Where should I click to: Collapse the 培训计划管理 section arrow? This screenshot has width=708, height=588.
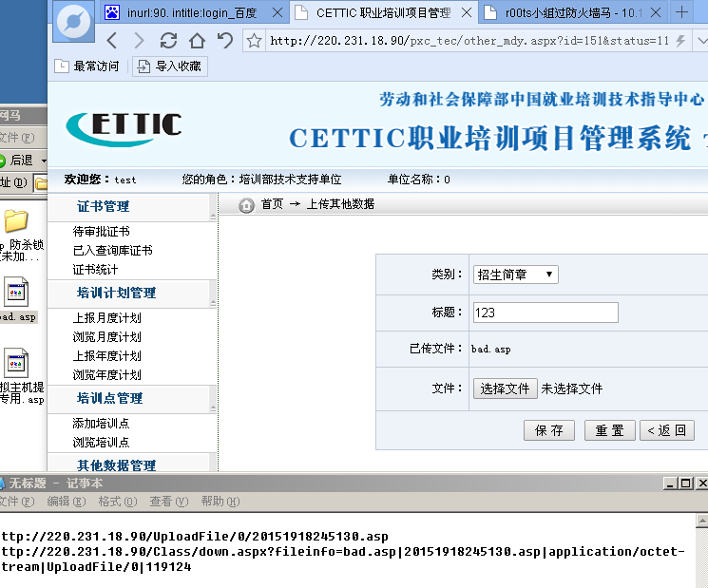tap(213, 303)
